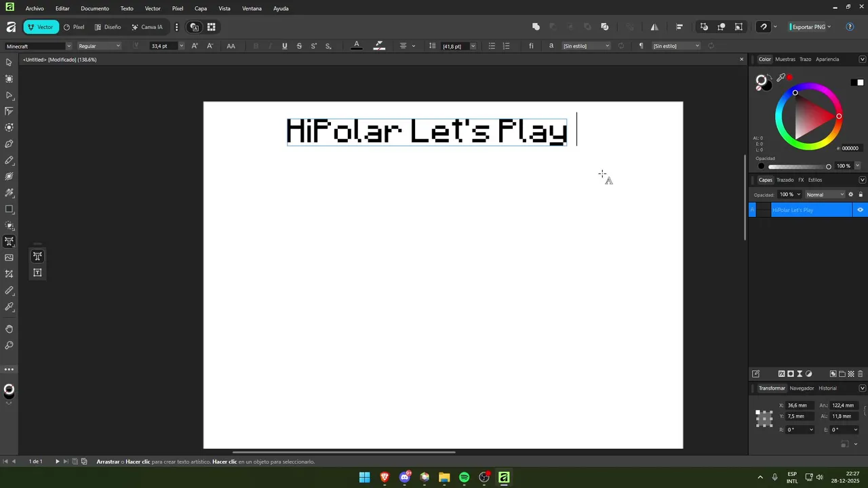Click the flip horizontal icon

tap(654, 27)
